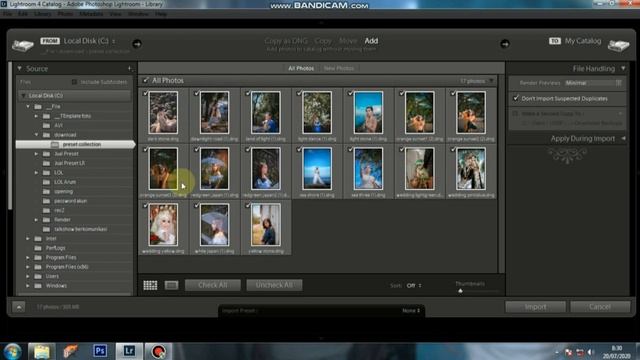Uncheck the dark stone.dng photo checkbox
Image resolution: width=640 pixels, height=360 pixels.
click(145, 93)
